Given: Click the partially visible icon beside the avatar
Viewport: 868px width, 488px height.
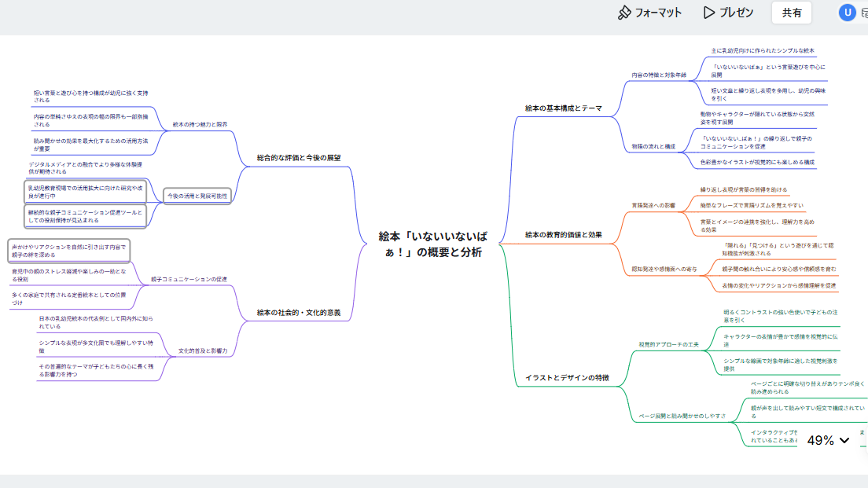Looking at the screenshot, I should click(864, 13).
